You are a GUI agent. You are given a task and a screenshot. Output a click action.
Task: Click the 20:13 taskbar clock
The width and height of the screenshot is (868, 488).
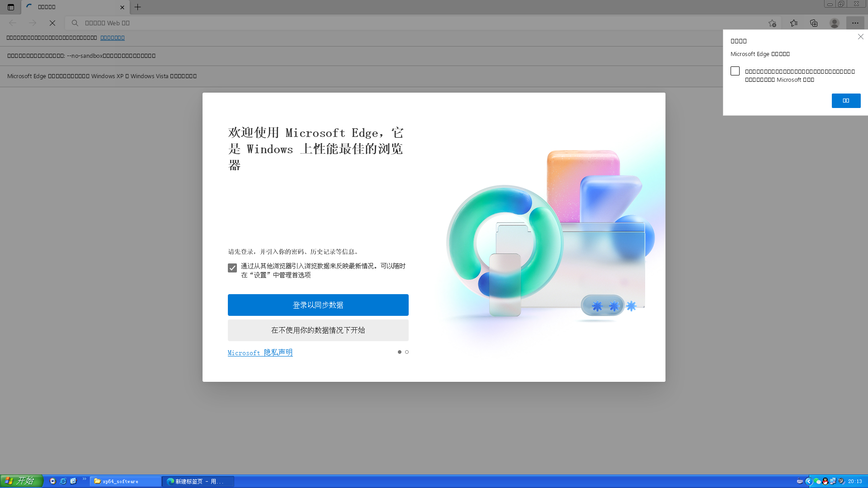pyautogui.click(x=855, y=482)
